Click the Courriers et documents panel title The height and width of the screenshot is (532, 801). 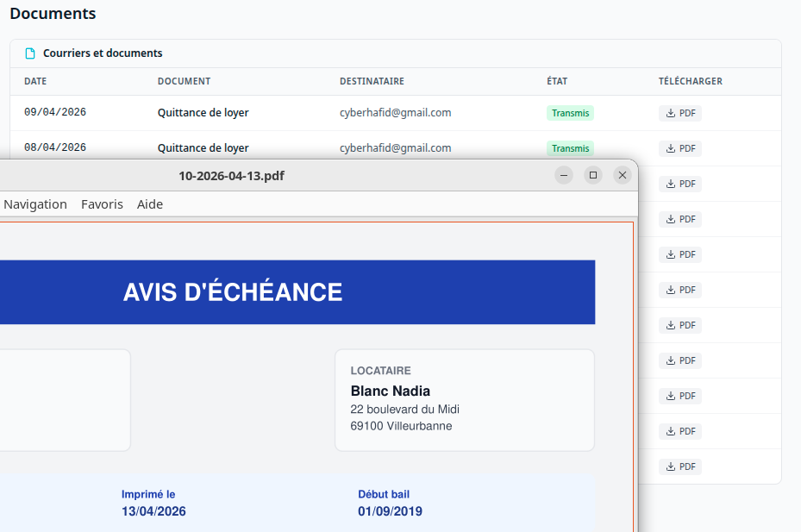[103, 53]
